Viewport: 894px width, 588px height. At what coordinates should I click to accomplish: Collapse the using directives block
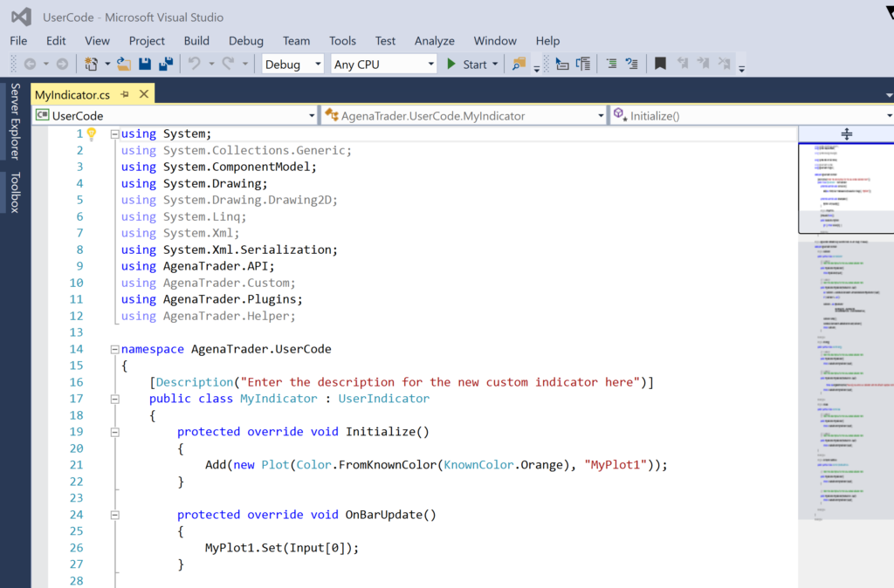114,134
